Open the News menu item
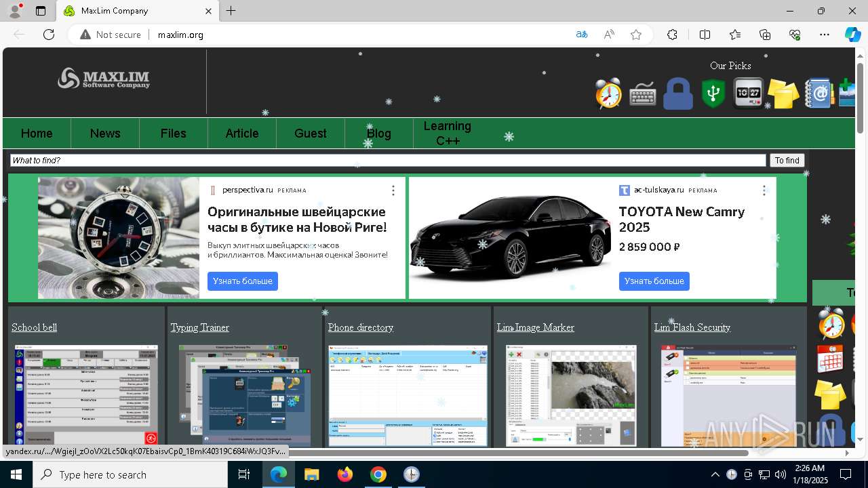 pos(105,134)
